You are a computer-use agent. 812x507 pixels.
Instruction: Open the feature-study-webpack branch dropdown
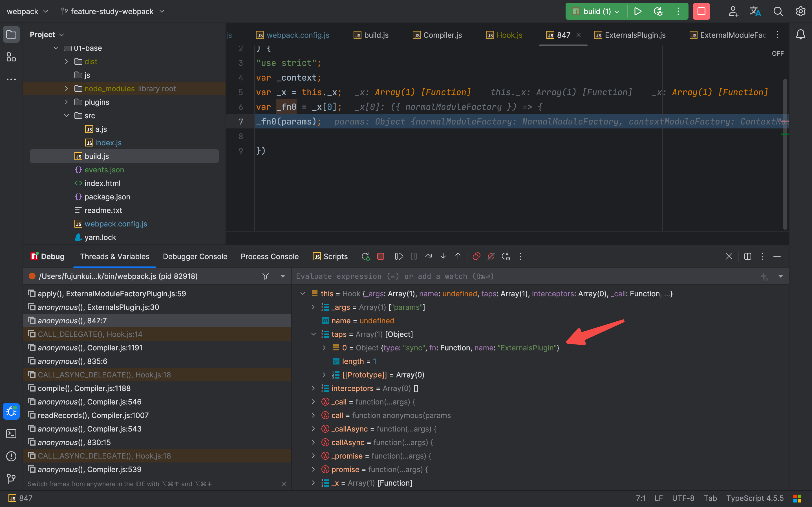point(112,11)
